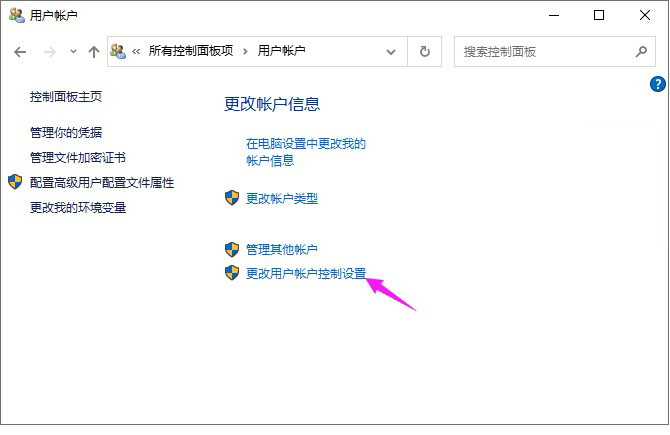Click the user accounts icon in address bar
This screenshot has height=435, width=670.
(x=118, y=51)
